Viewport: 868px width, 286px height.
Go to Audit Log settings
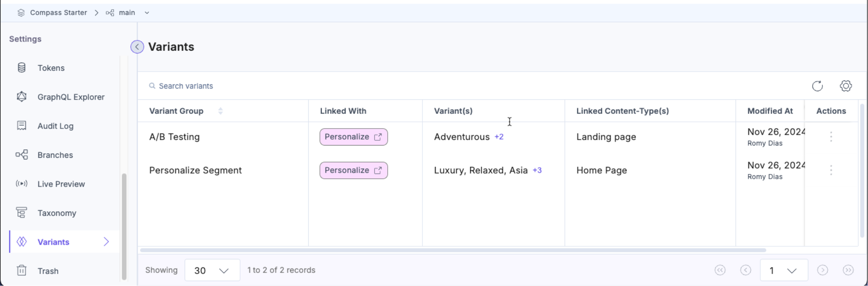point(55,126)
